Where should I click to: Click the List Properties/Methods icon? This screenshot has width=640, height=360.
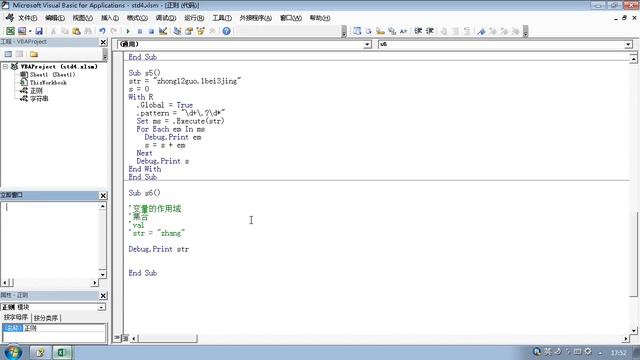(357, 31)
